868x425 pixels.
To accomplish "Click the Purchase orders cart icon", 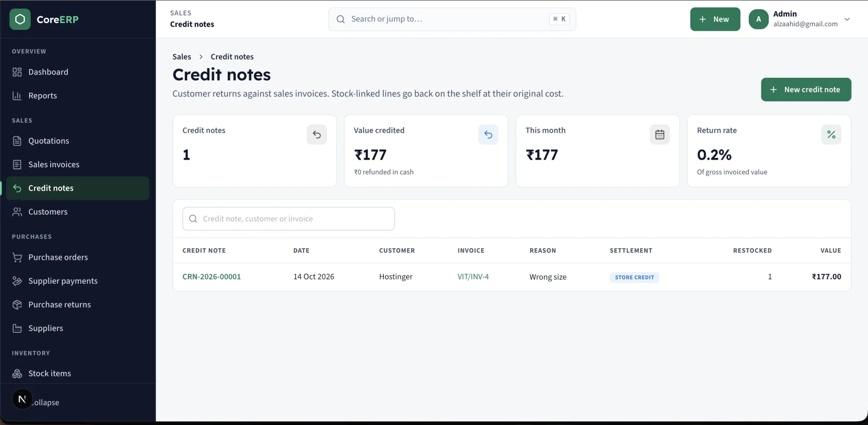I will click(x=17, y=257).
